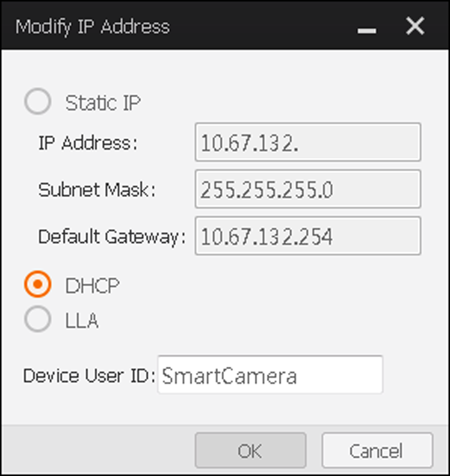This screenshot has width=450, height=476.
Task: Click the "Modify IP Address" title text
Action: click(92, 26)
